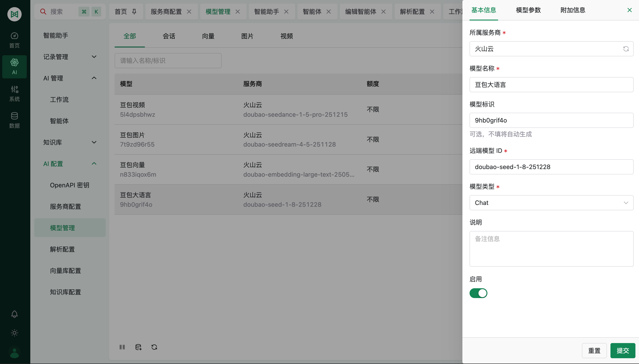Unpin the 首页 tab

pyautogui.click(x=134, y=12)
